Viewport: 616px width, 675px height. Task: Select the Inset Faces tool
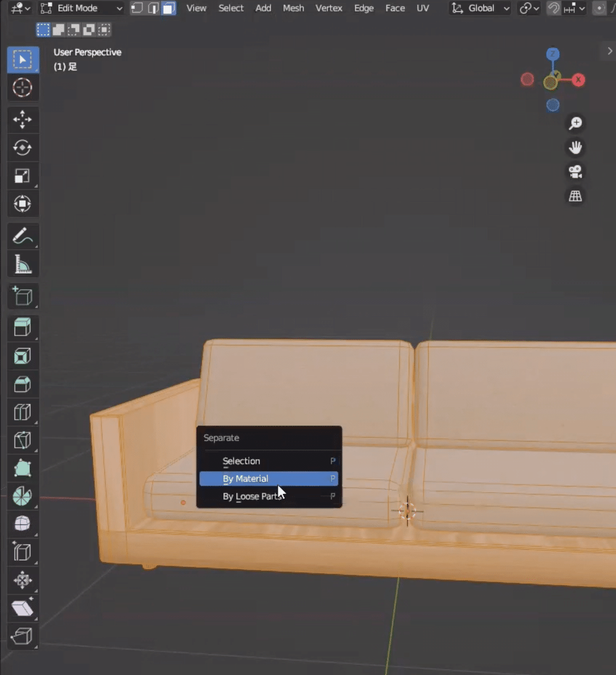click(x=22, y=355)
